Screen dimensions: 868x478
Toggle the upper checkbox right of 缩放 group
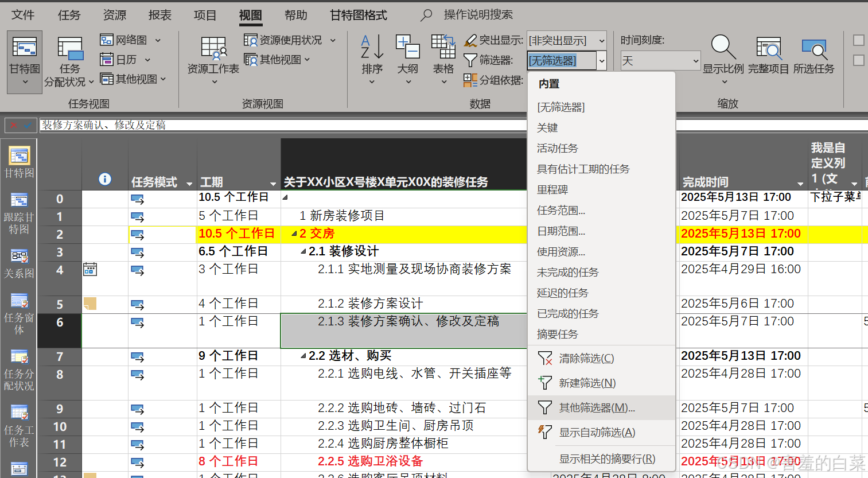pyautogui.click(x=859, y=40)
